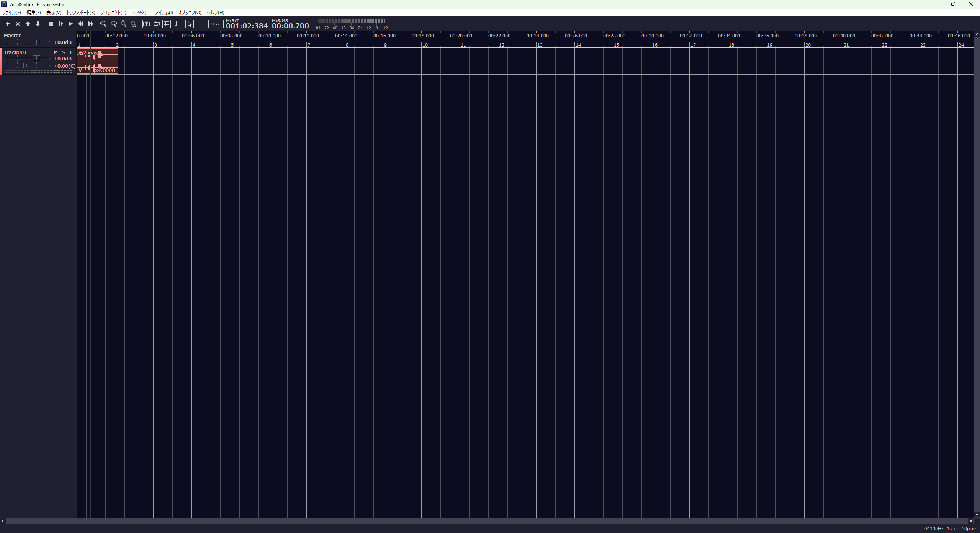Select the dotted range selection tool
980x533 pixels.
(200, 24)
